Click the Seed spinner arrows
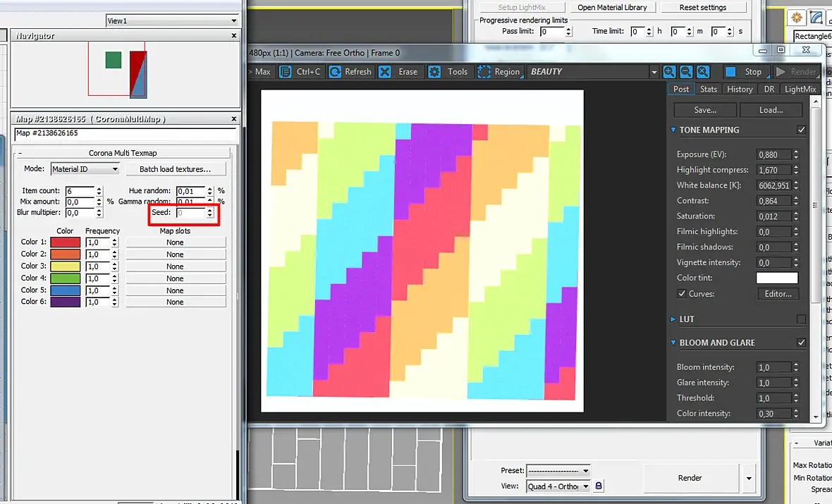The width and height of the screenshot is (832, 504). click(x=210, y=213)
